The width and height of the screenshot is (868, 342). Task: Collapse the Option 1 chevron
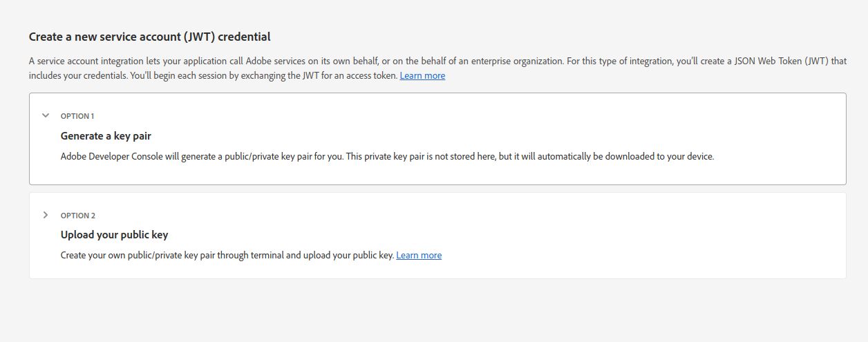pyautogui.click(x=46, y=115)
